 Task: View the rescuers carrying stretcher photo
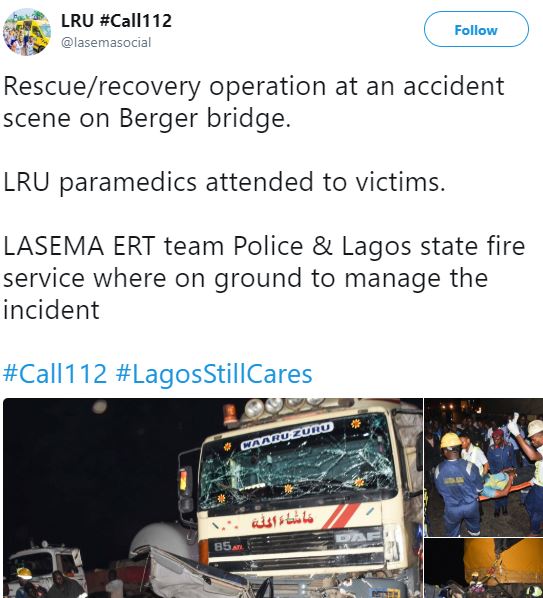(x=484, y=467)
